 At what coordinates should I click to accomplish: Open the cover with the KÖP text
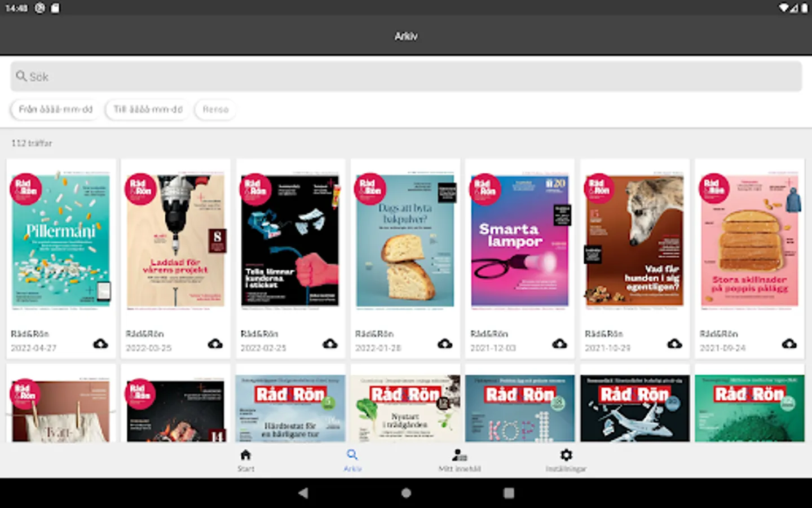coord(520,408)
